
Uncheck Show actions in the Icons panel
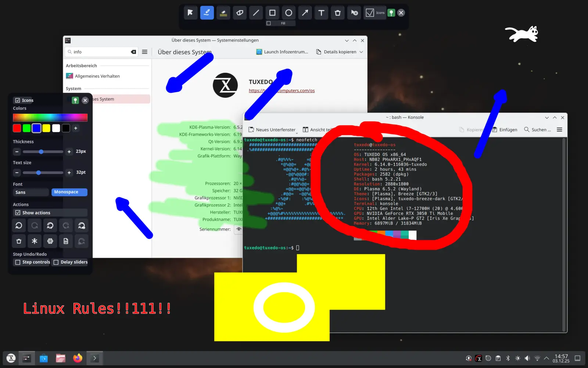coord(17,212)
